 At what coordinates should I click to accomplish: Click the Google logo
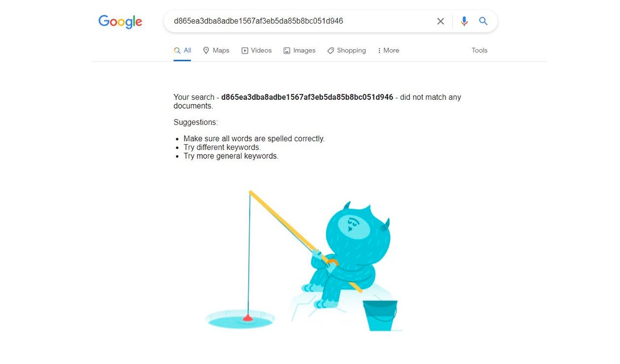point(120,22)
